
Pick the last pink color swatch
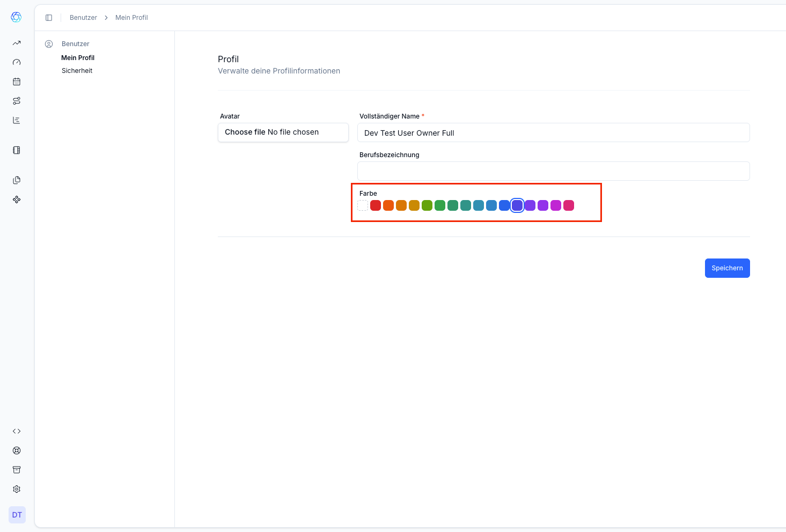click(x=569, y=205)
